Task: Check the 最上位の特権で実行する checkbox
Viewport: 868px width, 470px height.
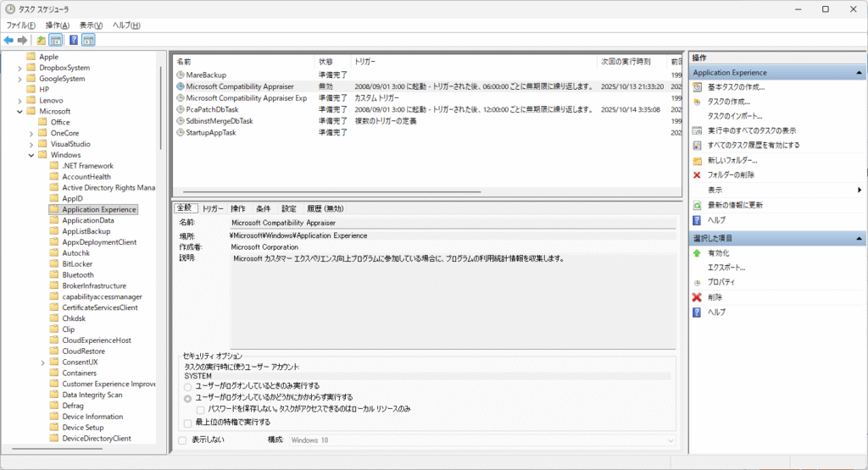Action: pyautogui.click(x=188, y=423)
